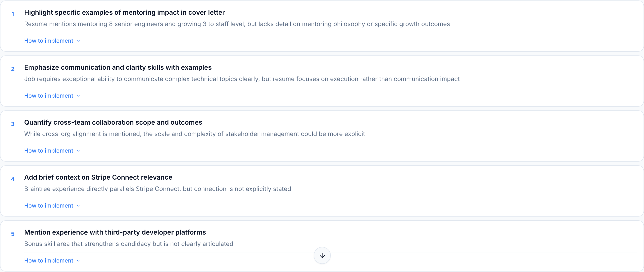Click the 'Bonus skill area' description text
The image size is (644, 272).
128,244
